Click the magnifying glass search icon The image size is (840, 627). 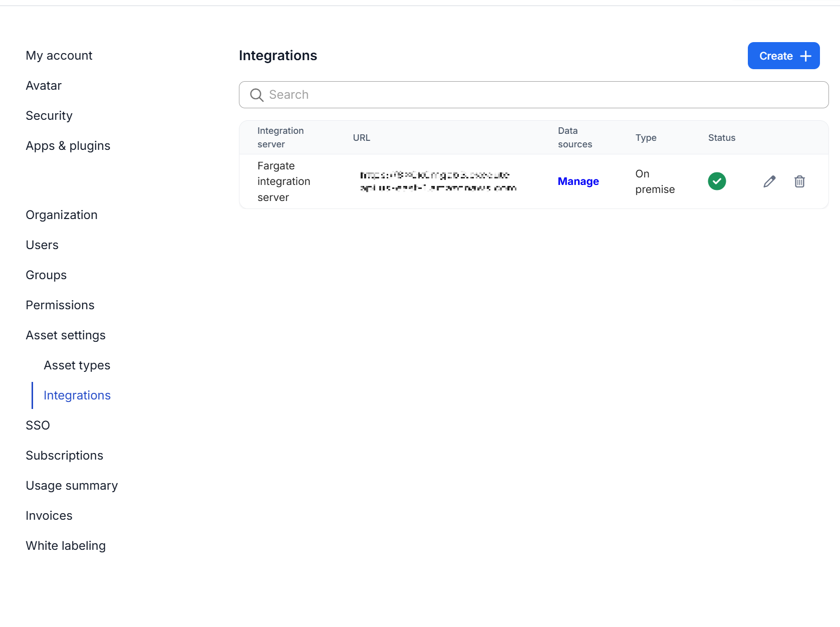(256, 95)
